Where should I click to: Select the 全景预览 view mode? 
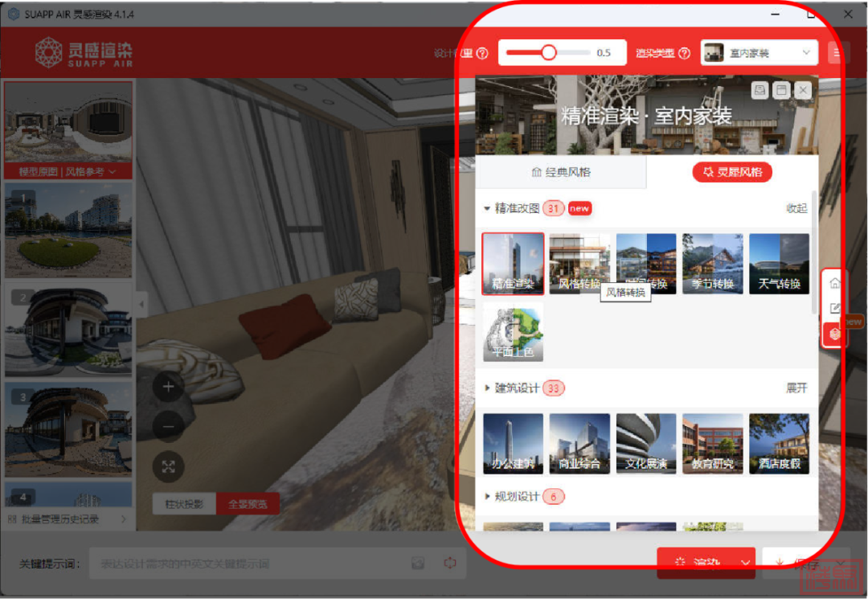point(248,504)
